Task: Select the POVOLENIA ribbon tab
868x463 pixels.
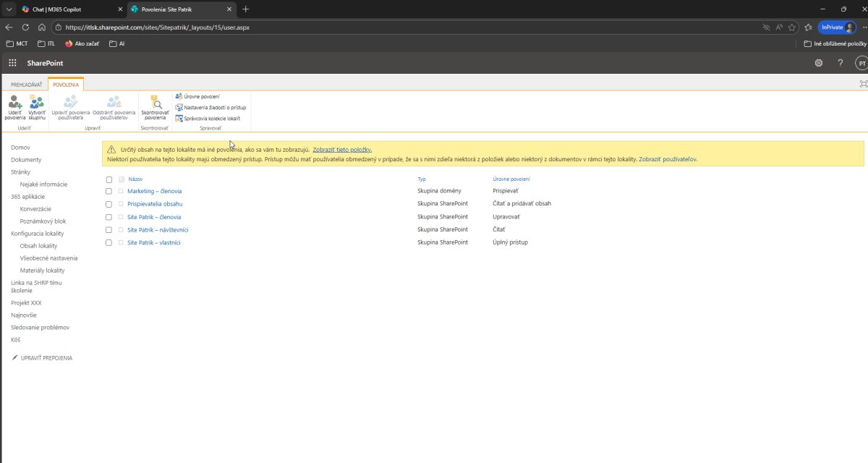Action: click(x=66, y=85)
